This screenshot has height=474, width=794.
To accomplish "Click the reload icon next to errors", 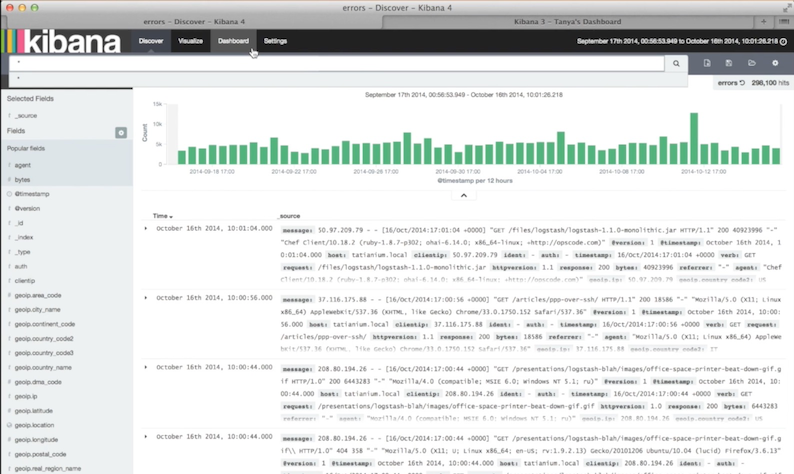I will (742, 83).
